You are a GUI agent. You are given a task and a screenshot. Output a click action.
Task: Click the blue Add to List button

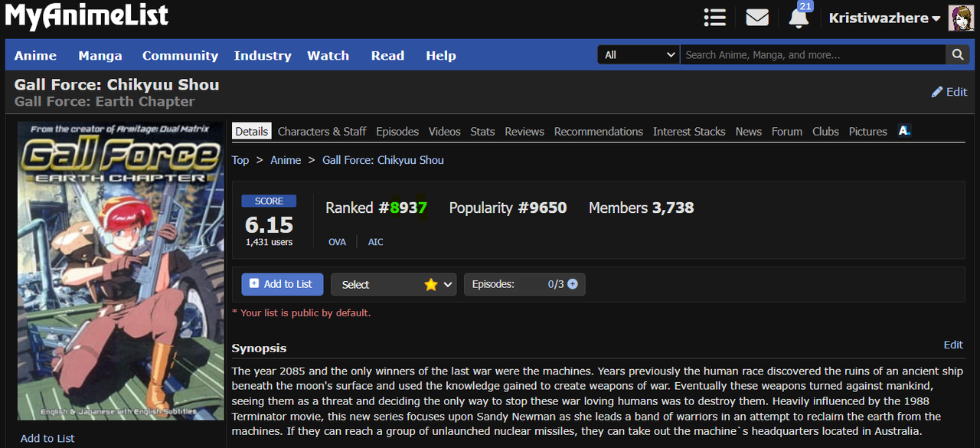tap(283, 283)
